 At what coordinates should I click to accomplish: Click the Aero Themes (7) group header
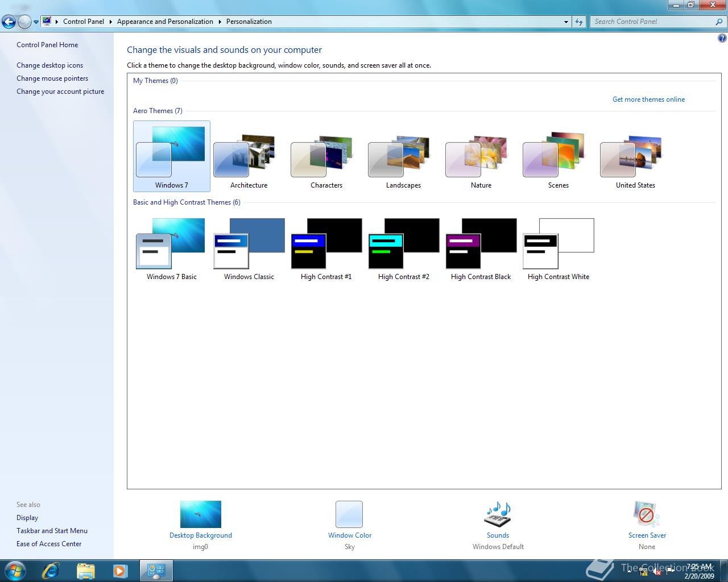[x=158, y=111]
